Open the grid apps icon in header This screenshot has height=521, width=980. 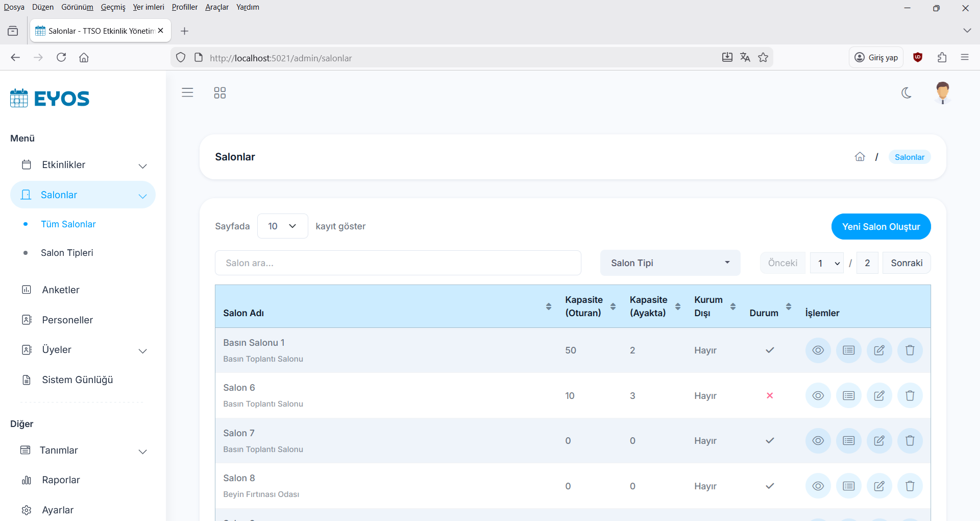coord(220,92)
